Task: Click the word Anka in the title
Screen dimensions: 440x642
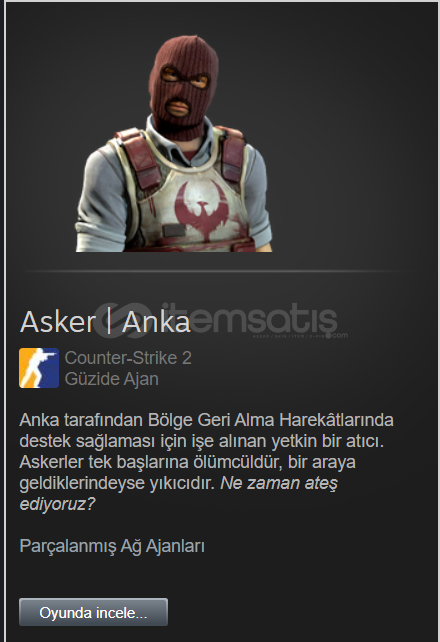Action: click(x=156, y=322)
